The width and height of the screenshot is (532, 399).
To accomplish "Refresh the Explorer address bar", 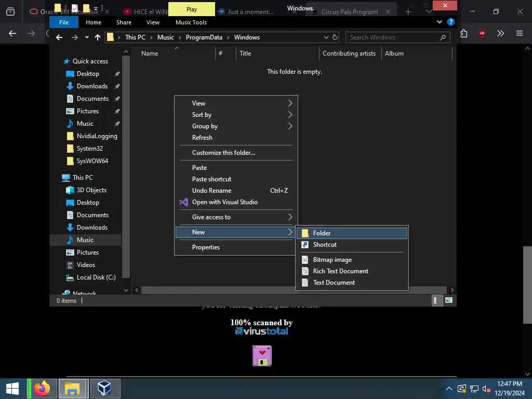I will click(335, 37).
